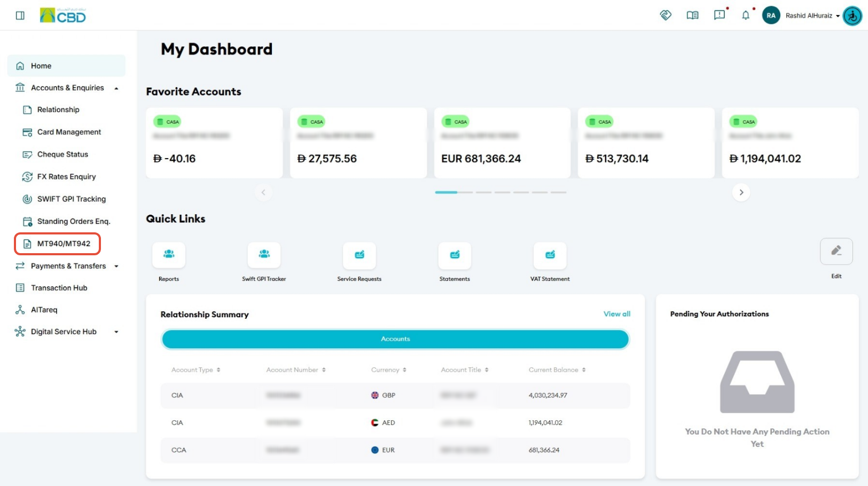
Task: Click the accessibility icon at top right
Action: coord(853,15)
